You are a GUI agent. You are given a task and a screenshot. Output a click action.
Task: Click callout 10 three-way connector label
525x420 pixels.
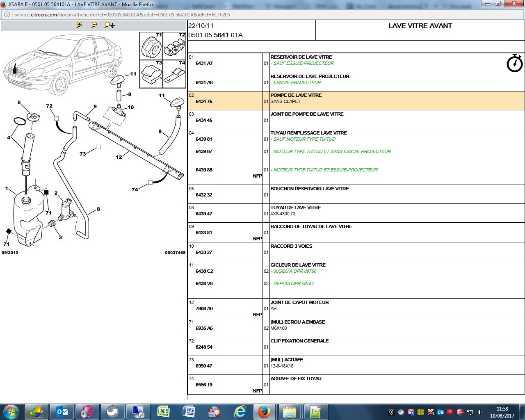click(x=131, y=107)
